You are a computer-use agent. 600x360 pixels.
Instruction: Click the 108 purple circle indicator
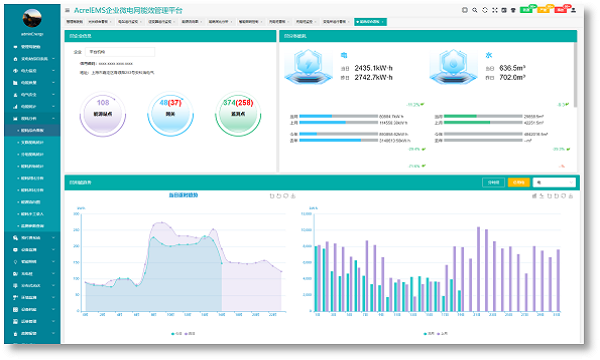(103, 114)
